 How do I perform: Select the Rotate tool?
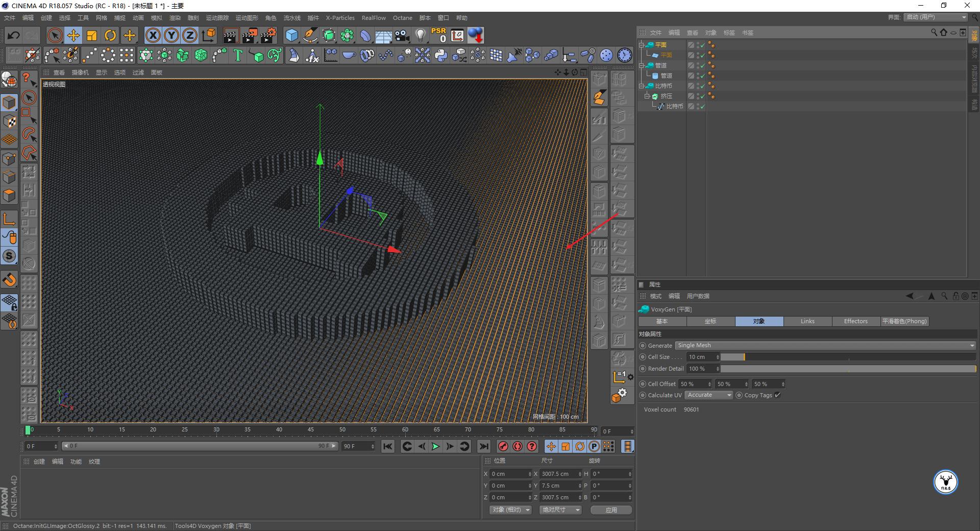(110, 35)
